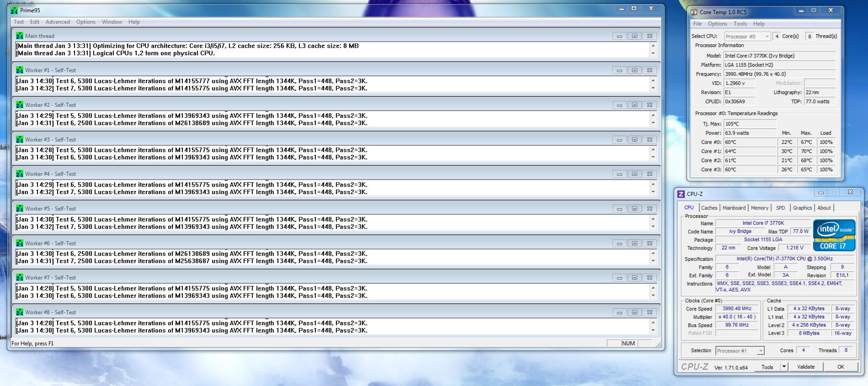Click the Model field Intel Core i7 3770K
The height and width of the screenshot is (386, 868).
(780, 56)
